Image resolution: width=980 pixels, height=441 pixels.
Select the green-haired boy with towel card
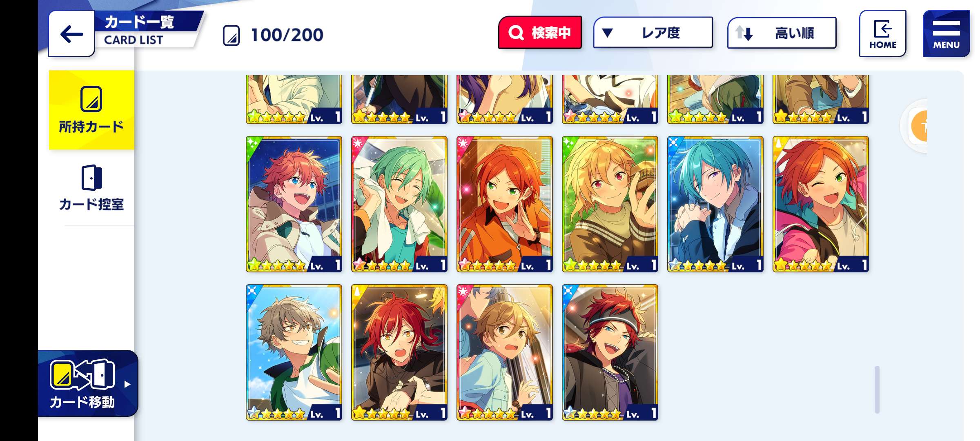tap(399, 204)
